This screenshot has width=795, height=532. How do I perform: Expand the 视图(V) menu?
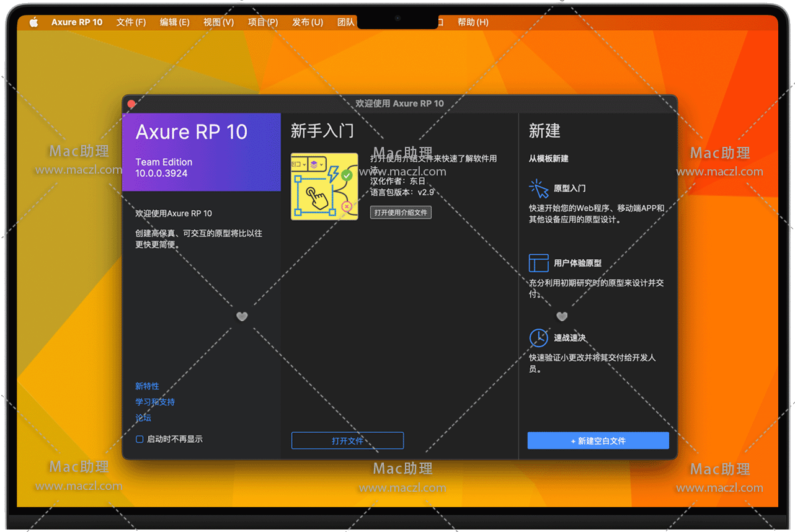coord(218,22)
